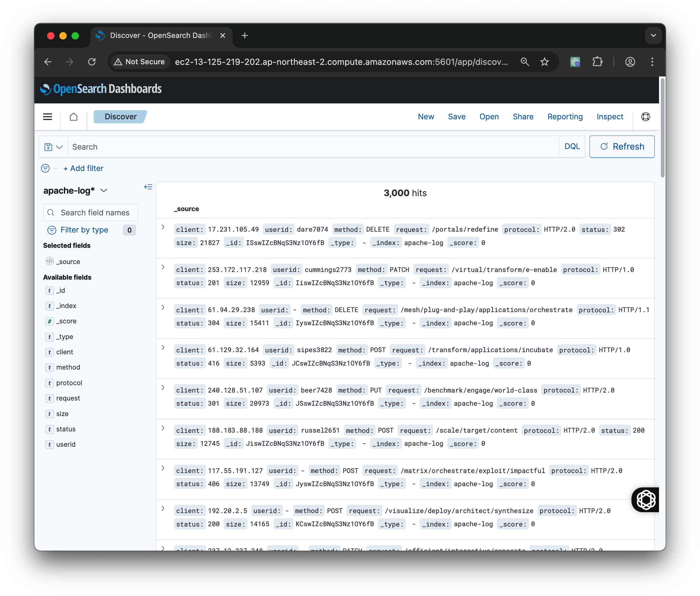The image size is (700, 596).
Task: Click the Add filter link
Action: [x=84, y=168]
